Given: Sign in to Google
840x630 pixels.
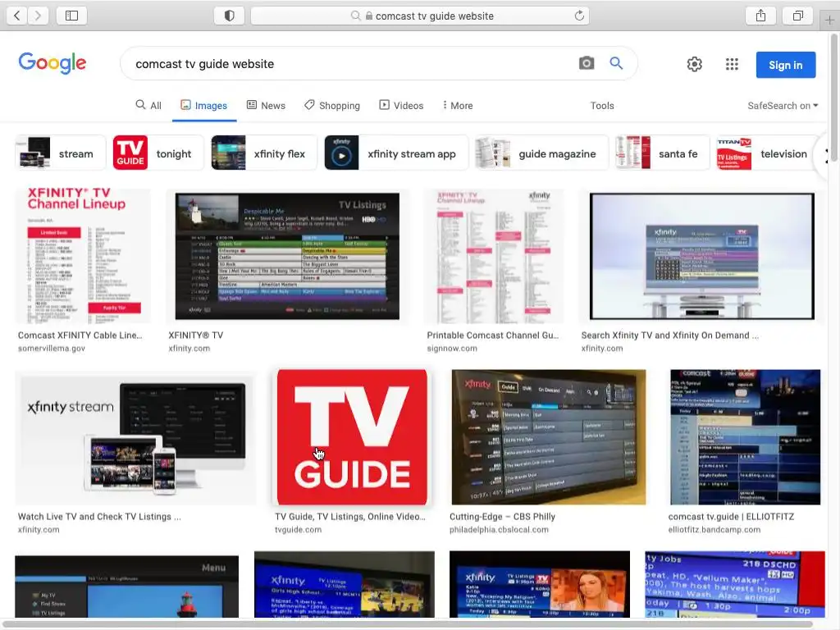Looking at the screenshot, I should point(785,65).
